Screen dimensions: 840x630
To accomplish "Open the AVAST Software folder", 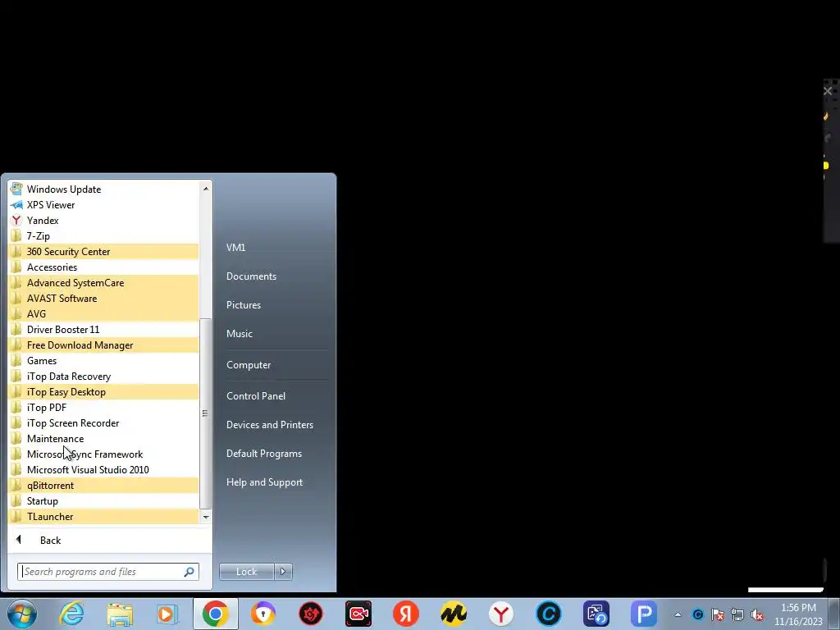I will coord(103,298).
